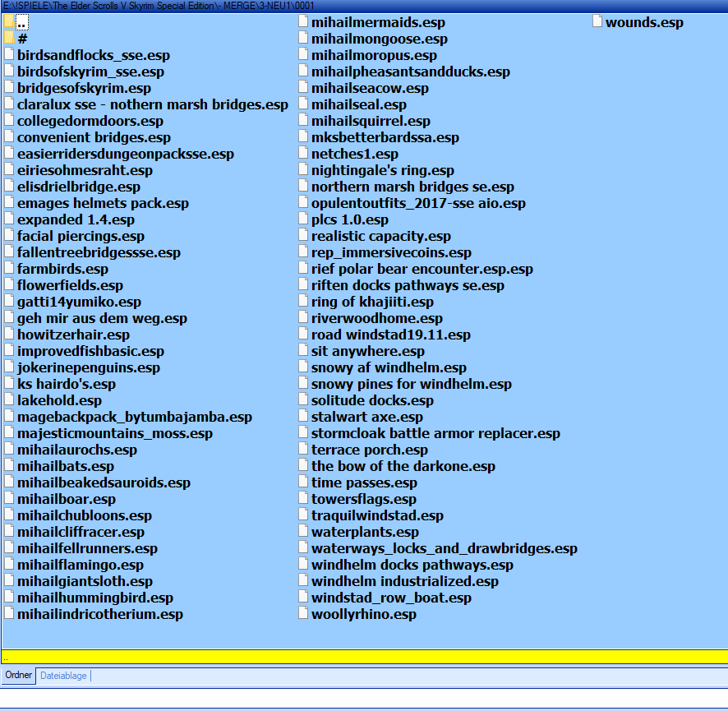Select birdsofskyrim_sse.esp file name
728x711 pixels.
coord(90,72)
